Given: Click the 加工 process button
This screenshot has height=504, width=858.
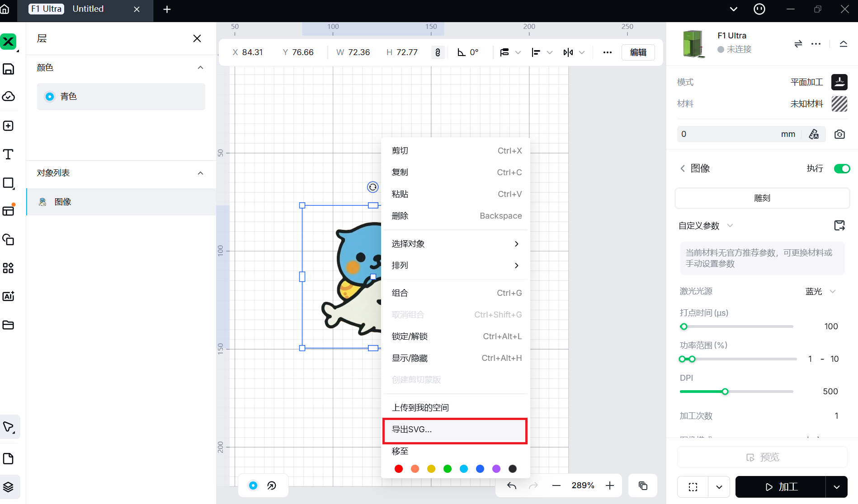Looking at the screenshot, I should click(781, 487).
